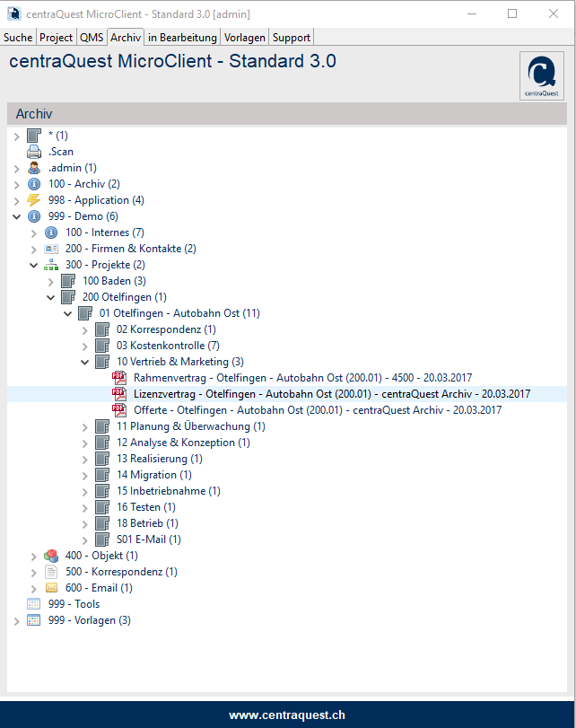
Task: Collapse 01 Otelfingen - Autobahn Ost node
Action: [68, 314]
